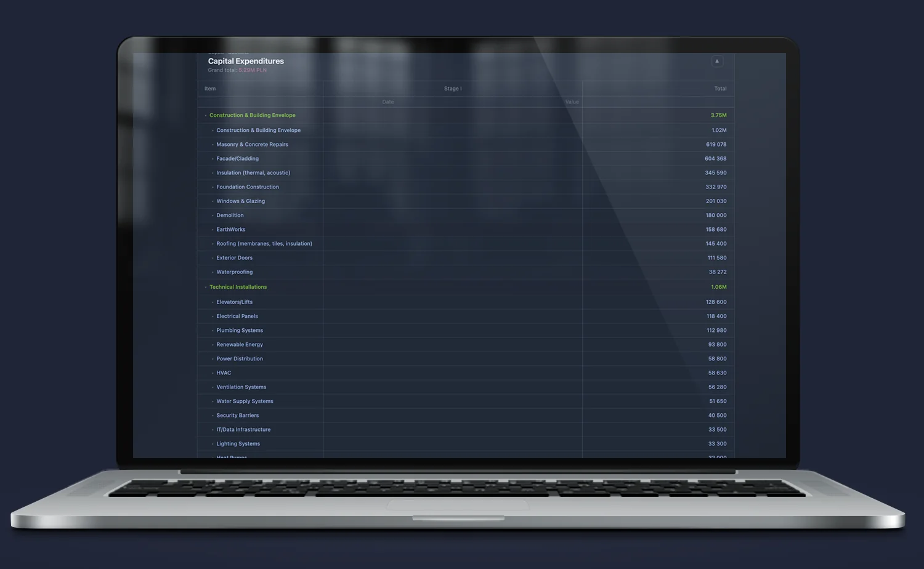Click the 38 272 total value
Viewport: 924px width, 569px height.
click(x=718, y=272)
